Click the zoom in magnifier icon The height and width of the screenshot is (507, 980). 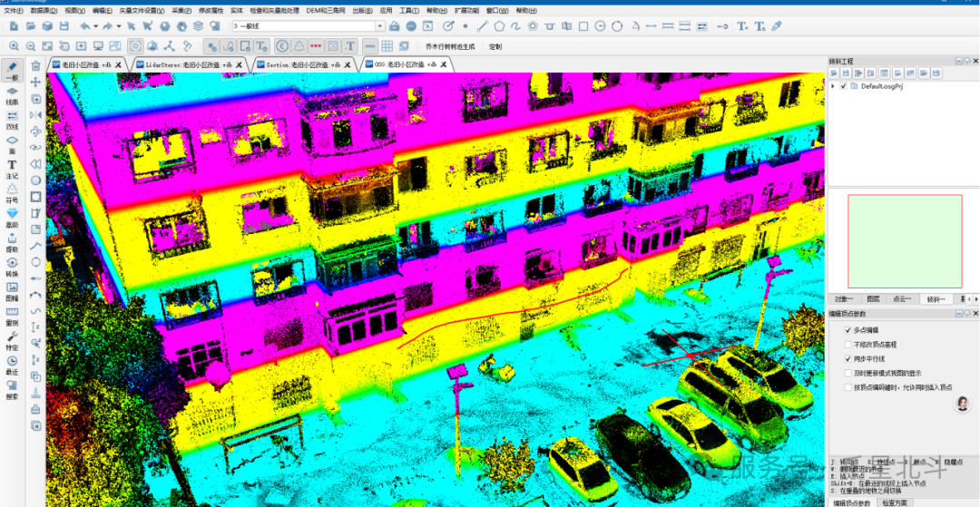click(14, 46)
